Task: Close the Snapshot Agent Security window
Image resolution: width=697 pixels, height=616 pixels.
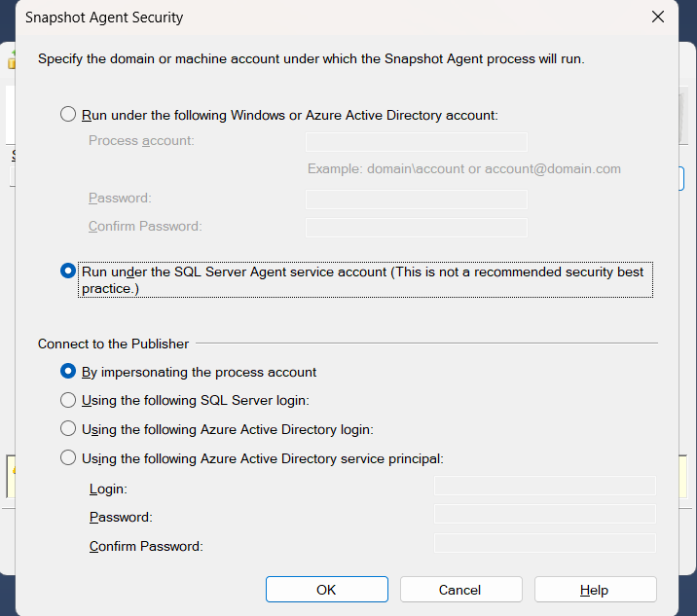Action: click(658, 18)
